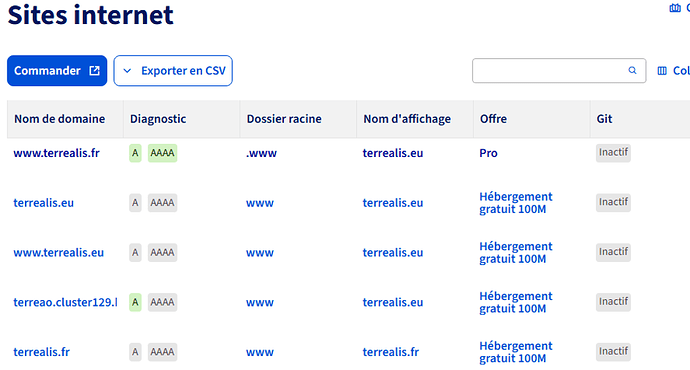
Task: Open the terrealis.fr domain link
Action: point(41,352)
